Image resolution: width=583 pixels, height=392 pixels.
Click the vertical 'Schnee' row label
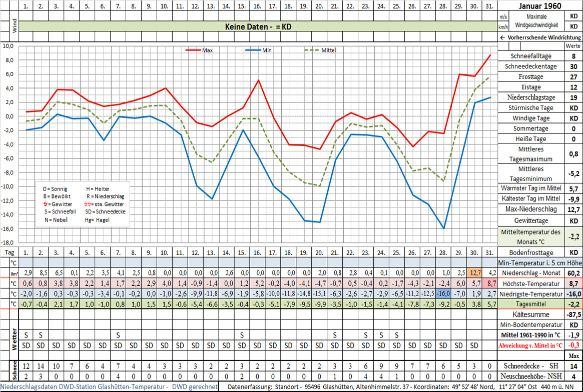pyautogui.click(x=14, y=371)
